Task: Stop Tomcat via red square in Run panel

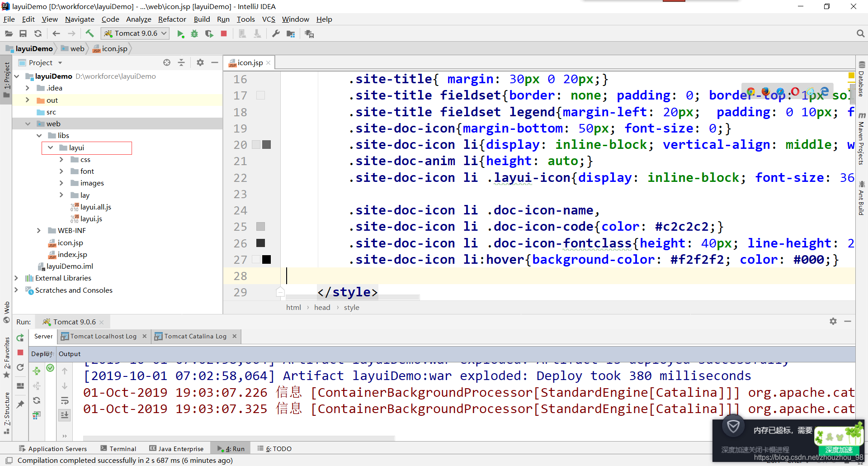Action: [20, 352]
